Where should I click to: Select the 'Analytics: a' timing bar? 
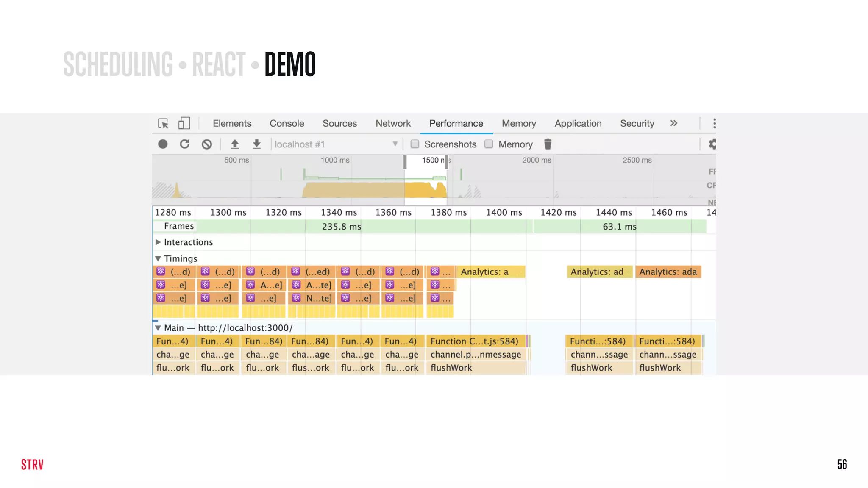click(491, 272)
